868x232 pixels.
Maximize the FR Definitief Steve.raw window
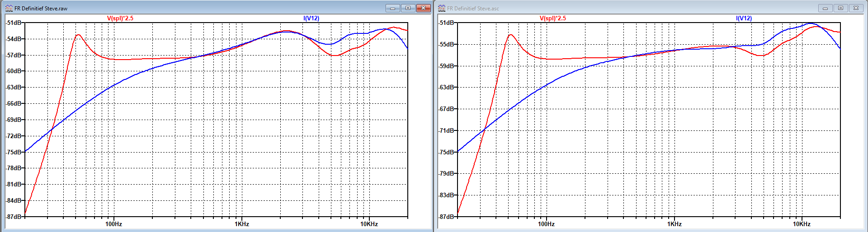coord(408,8)
